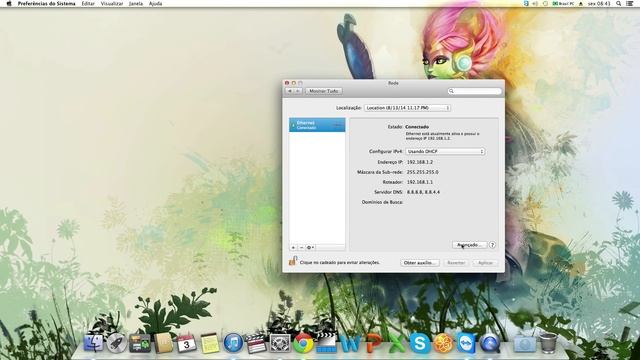
Task: Open the blue folder stack in Dock
Action: (524, 343)
